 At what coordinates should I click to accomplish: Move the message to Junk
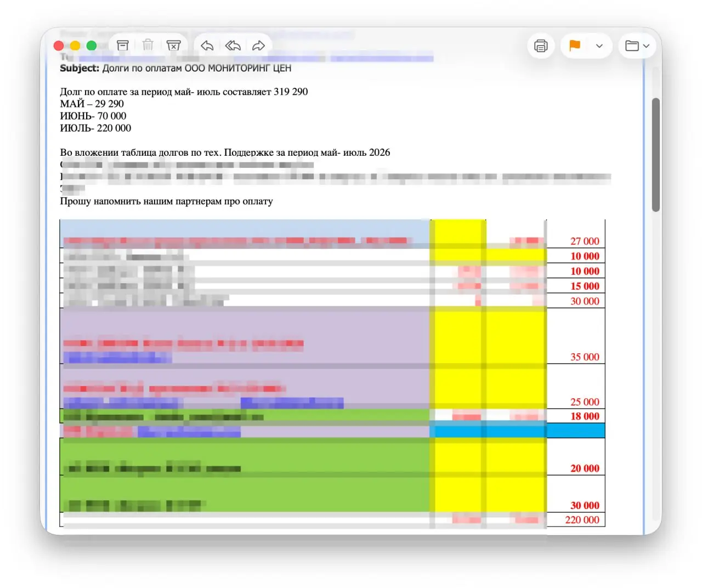[173, 46]
